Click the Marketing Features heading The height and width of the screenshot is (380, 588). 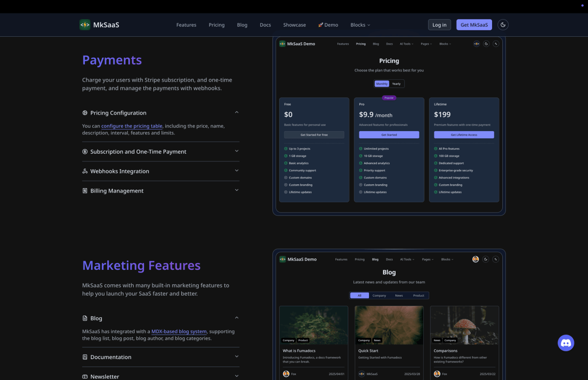tap(141, 265)
